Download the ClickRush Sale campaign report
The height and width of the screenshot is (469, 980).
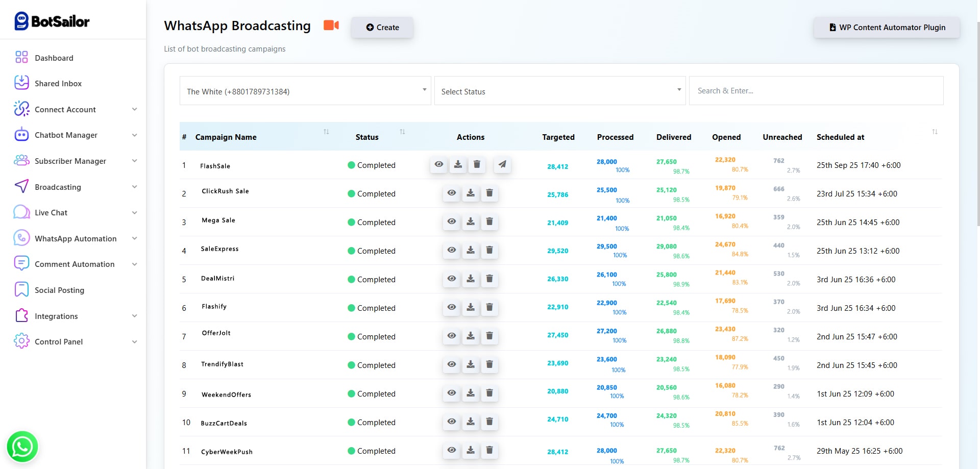point(471,193)
